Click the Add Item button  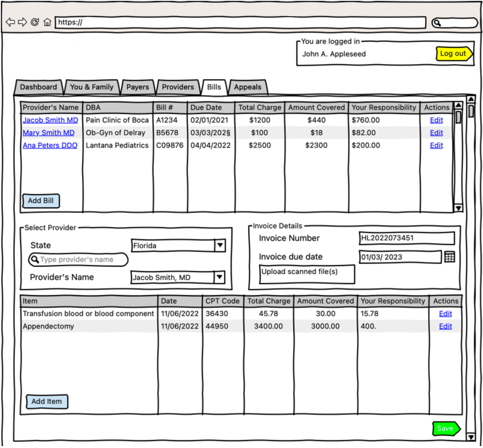pyautogui.click(x=46, y=401)
